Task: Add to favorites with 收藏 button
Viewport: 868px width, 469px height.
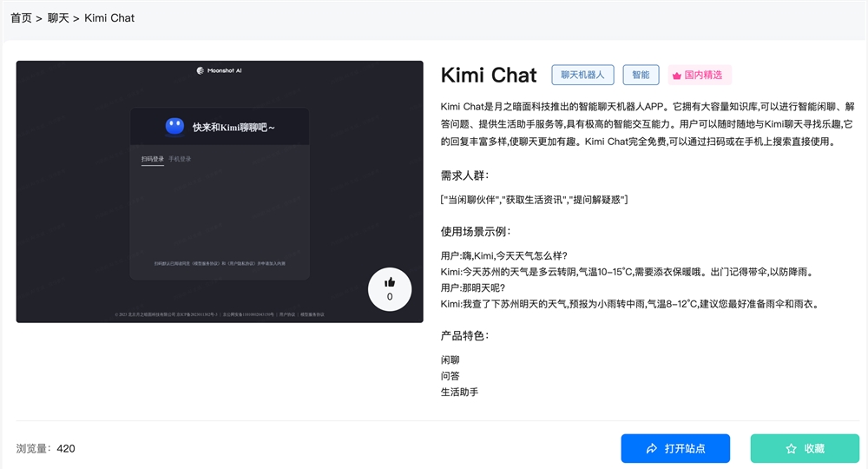Action: [x=805, y=448]
